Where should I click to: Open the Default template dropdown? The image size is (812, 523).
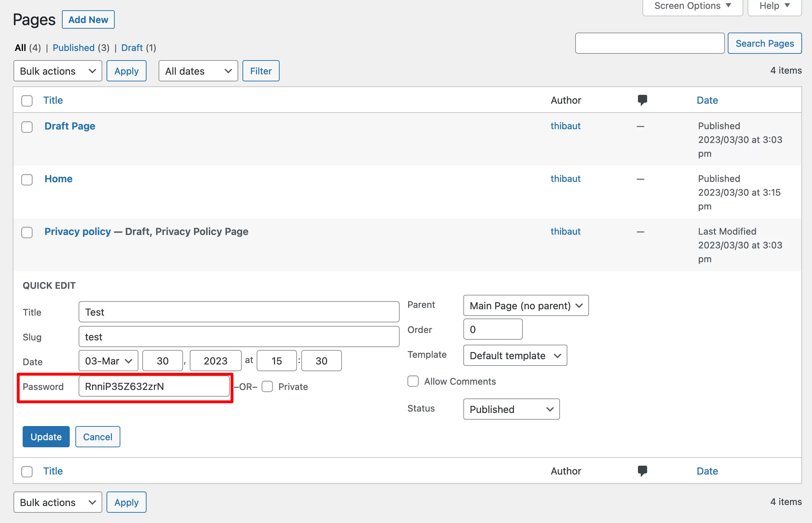point(515,355)
